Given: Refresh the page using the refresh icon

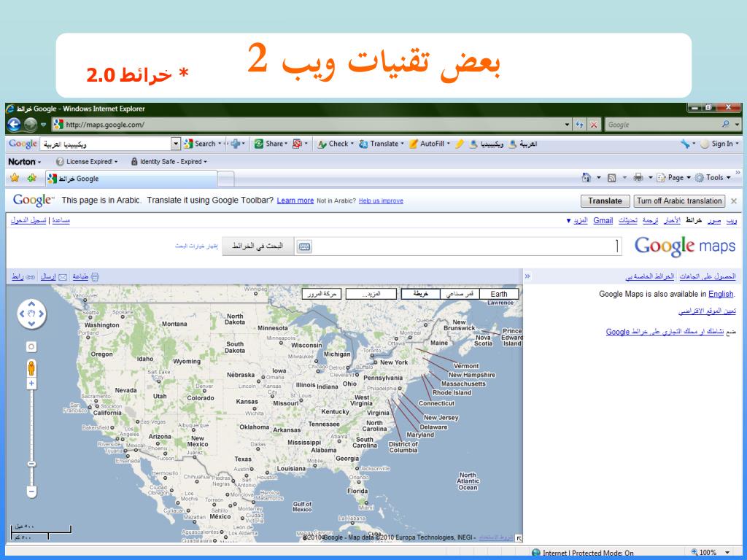Looking at the screenshot, I should (579, 125).
